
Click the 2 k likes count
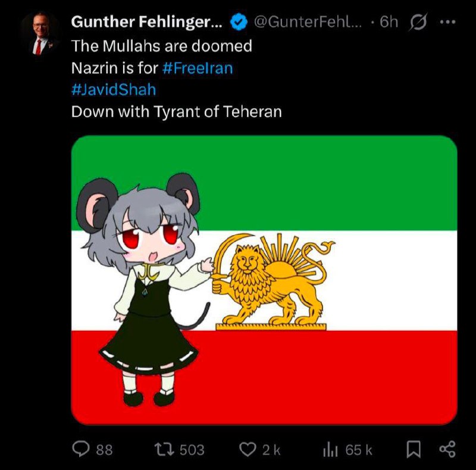271,450
